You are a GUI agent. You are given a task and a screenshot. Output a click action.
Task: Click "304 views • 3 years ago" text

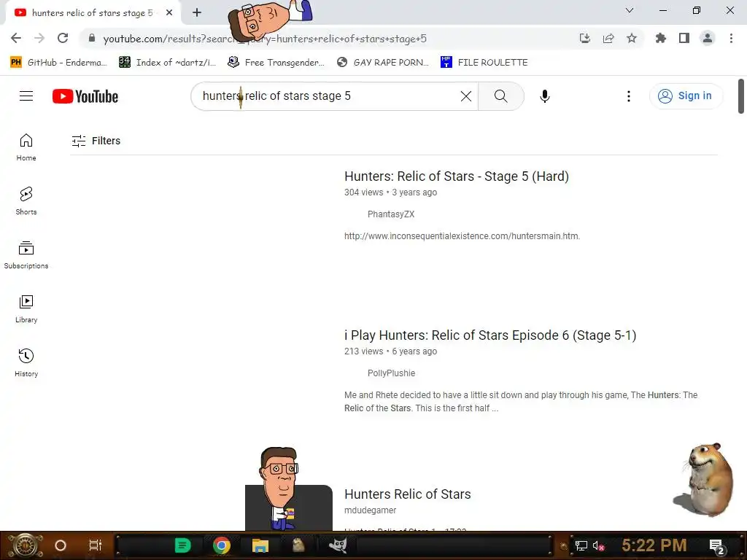point(391,192)
